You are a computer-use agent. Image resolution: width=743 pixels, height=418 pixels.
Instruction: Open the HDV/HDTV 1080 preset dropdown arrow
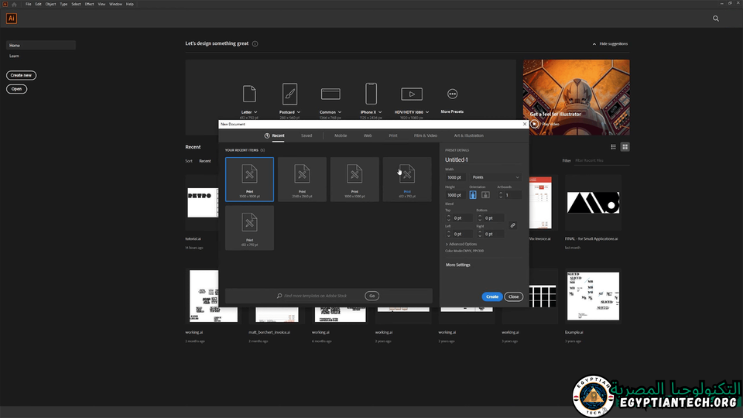pyautogui.click(x=427, y=112)
